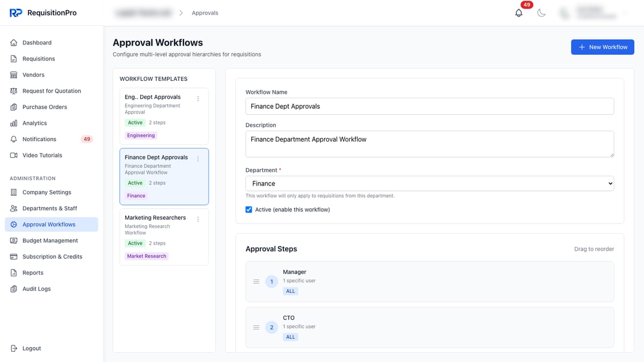This screenshot has height=362, width=644.
Task: Open Request for Quotation in sidebar
Action: click(52, 91)
